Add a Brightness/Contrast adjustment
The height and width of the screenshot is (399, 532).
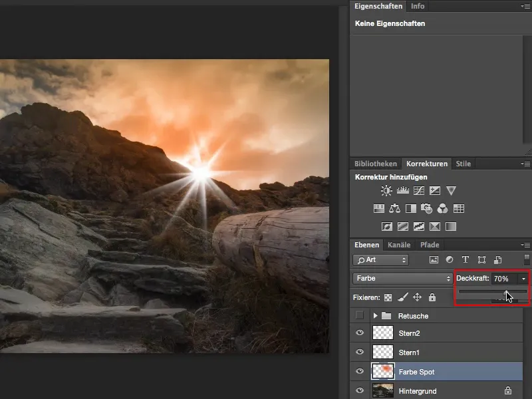pyautogui.click(x=387, y=191)
